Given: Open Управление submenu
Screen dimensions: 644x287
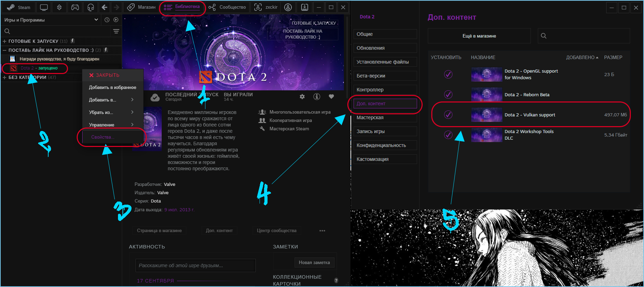Looking at the screenshot, I should pos(112,125).
